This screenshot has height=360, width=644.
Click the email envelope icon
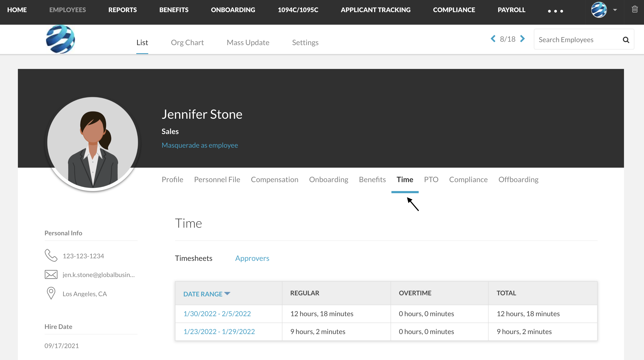(x=51, y=274)
